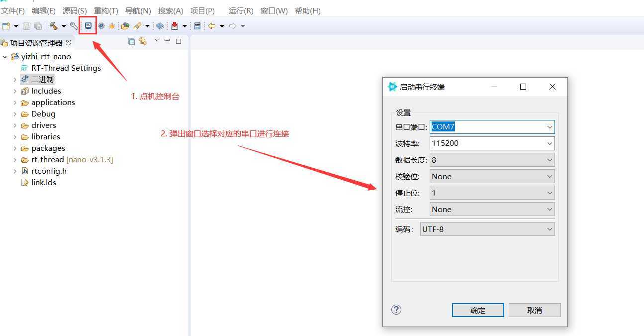Viewport: 644px width, 336px height.
Task: Click the Forward arrow history dropdown
Action: (243, 26)
